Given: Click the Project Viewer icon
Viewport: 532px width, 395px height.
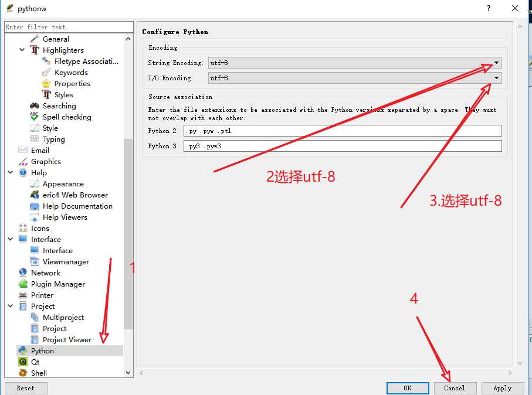Looking at the screenshot, I should (35, 339).
